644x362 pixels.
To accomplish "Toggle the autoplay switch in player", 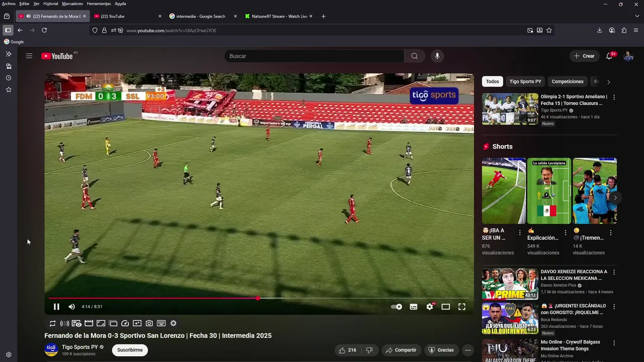I will 396,307.
